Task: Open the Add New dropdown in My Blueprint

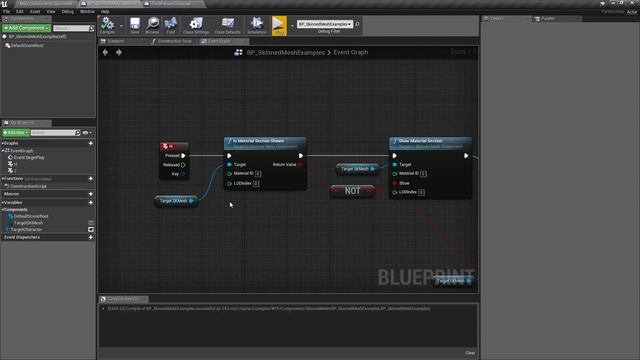Action: click(x=16, y=133)
